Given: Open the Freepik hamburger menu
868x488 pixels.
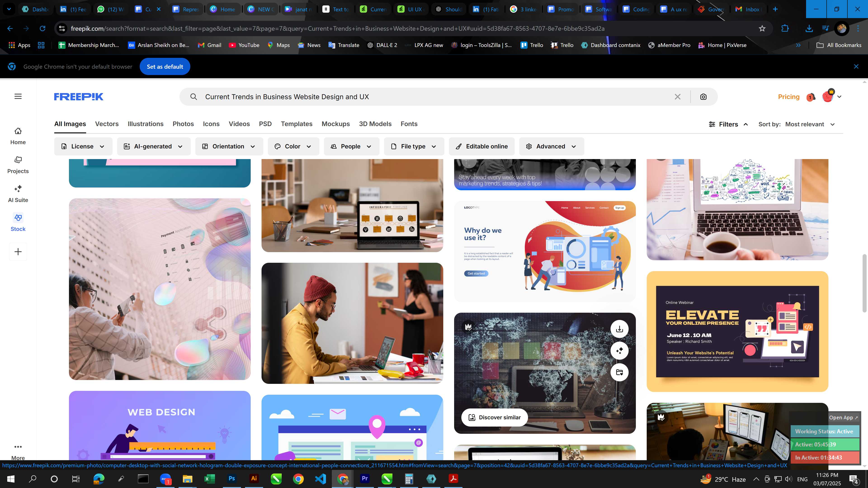Looking at the screenshot, I should tap(18, 96).
